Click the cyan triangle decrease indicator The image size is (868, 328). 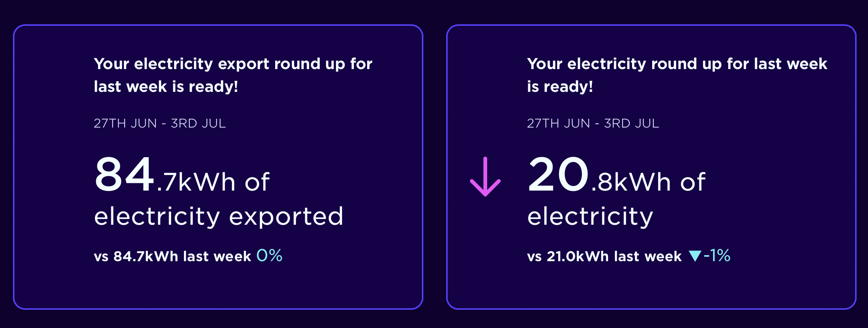(x=695, y=256)
